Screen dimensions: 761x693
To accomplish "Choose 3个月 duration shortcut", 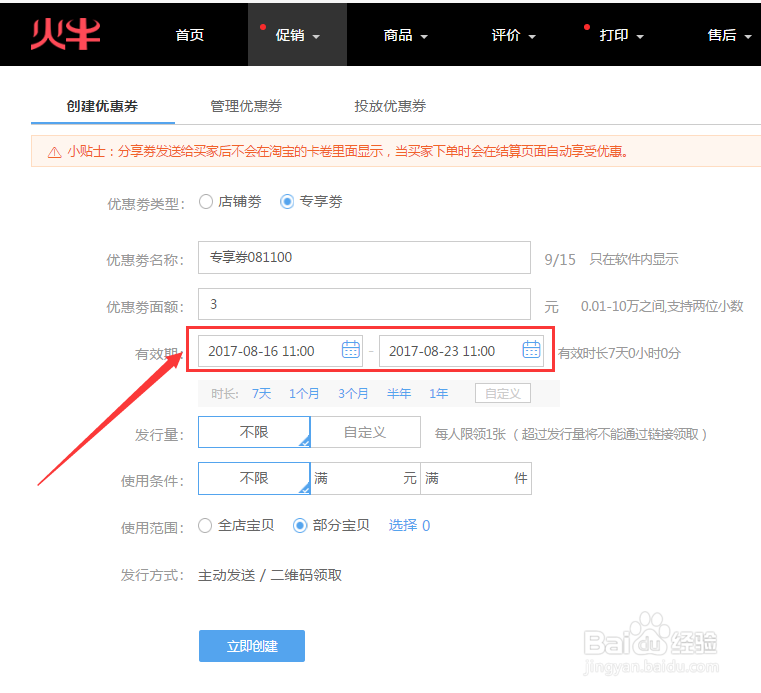I will 353,394.
